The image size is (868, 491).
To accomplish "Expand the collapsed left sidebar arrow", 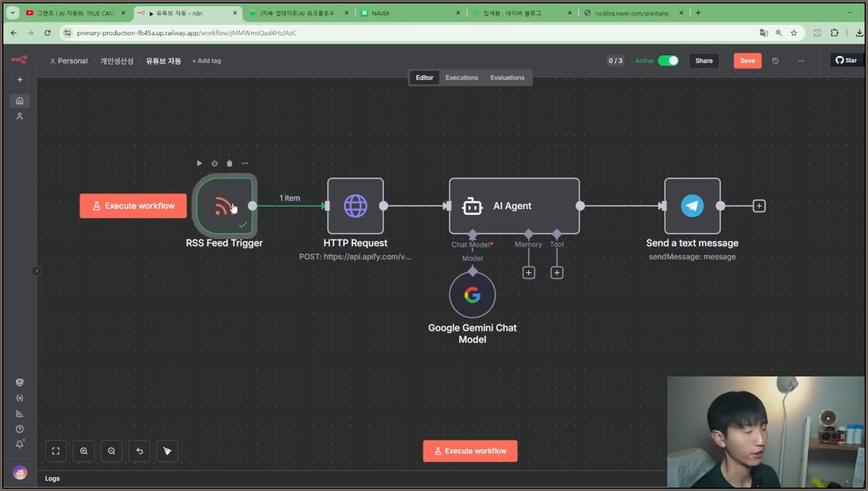I will (x=36, y=271).
